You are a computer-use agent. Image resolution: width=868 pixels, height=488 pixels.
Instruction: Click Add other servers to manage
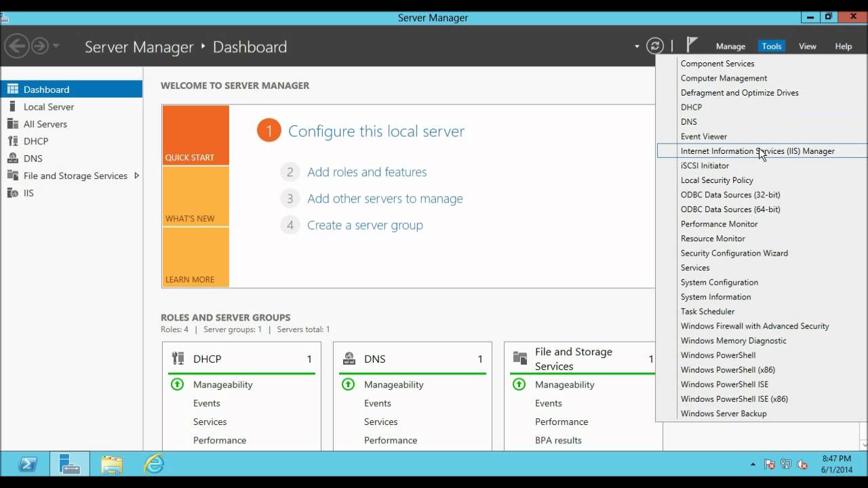click(385, 199)
